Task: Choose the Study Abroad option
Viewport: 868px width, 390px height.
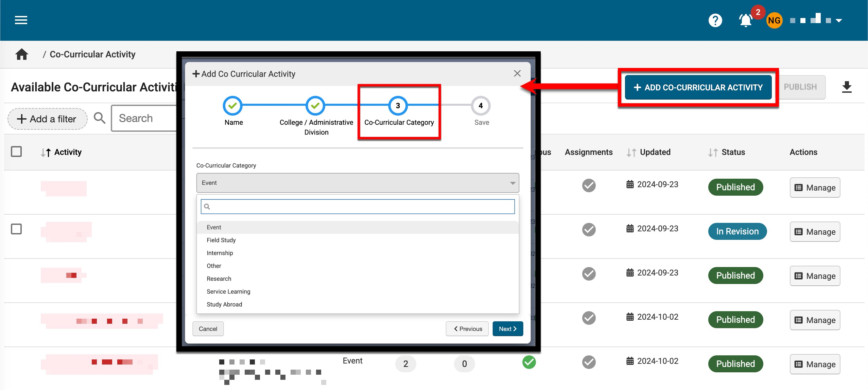Action: tap(224, 304)
